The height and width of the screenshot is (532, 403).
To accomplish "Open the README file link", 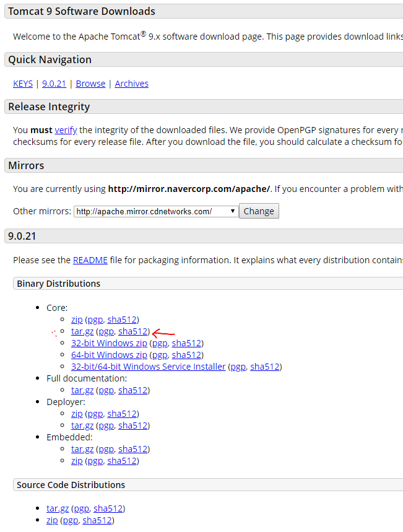I will click(x=90, y=260).
